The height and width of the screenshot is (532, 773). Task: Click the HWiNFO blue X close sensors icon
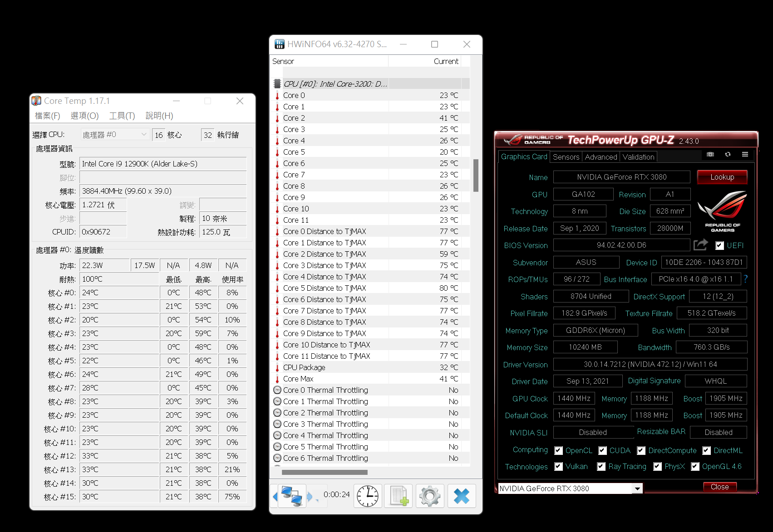click(x=462, y=496)
